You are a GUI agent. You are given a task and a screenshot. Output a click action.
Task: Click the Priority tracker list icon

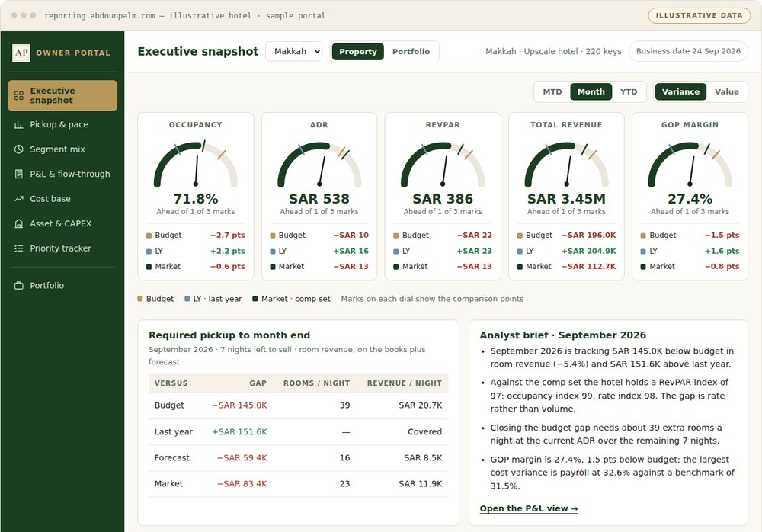[19, 248]
